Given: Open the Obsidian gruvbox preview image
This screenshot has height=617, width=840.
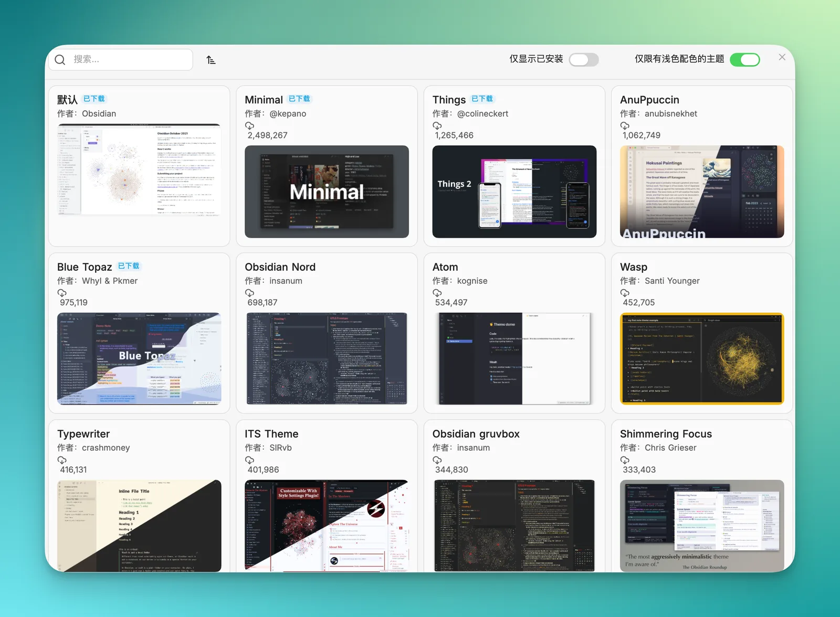Looking at the screenshot, I should point(514,526).
